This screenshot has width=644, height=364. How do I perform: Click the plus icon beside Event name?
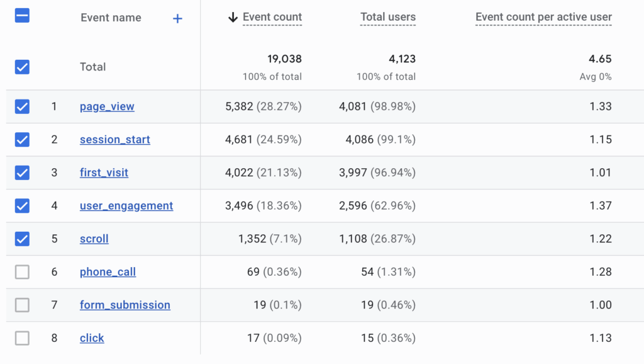click(x=177, y=19)
